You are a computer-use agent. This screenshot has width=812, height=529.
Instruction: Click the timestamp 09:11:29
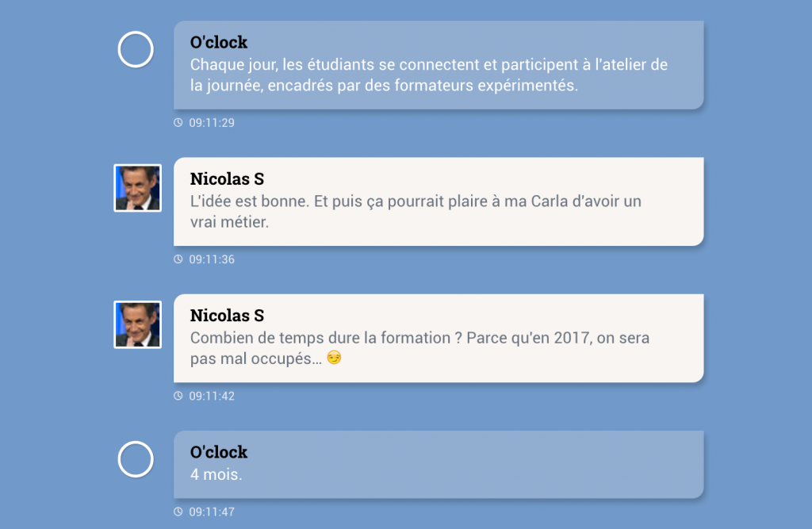click(212, 123)
